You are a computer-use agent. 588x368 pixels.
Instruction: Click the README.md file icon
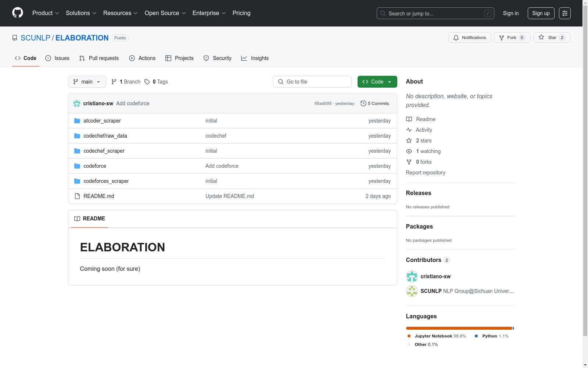[x=77, y=196]
